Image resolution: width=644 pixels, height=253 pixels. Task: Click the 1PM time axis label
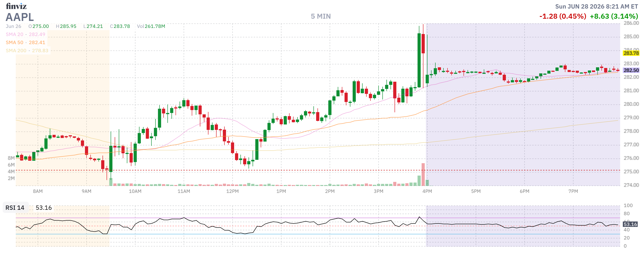pos(281,191)
